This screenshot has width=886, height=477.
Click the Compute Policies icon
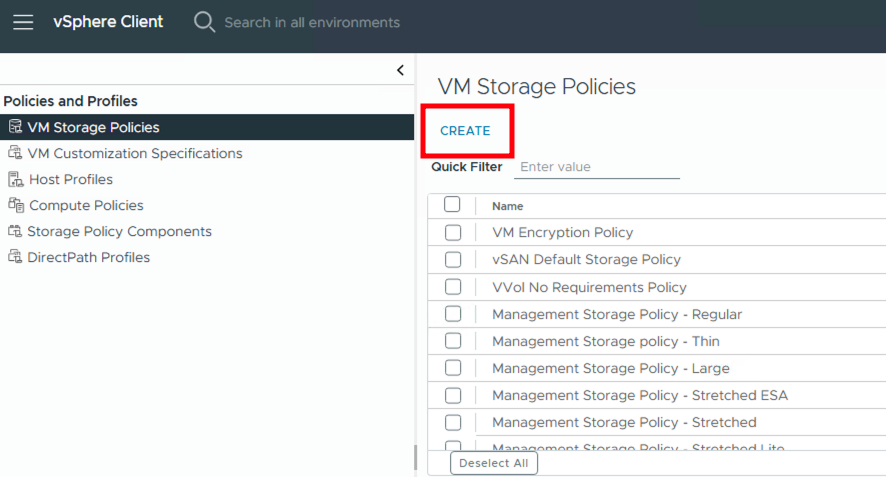[x=15, y=205]
